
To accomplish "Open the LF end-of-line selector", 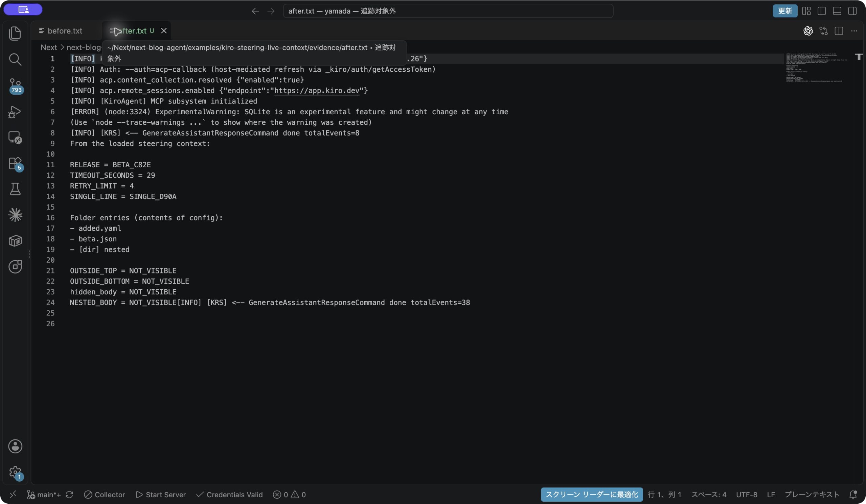I will point(771,495).
